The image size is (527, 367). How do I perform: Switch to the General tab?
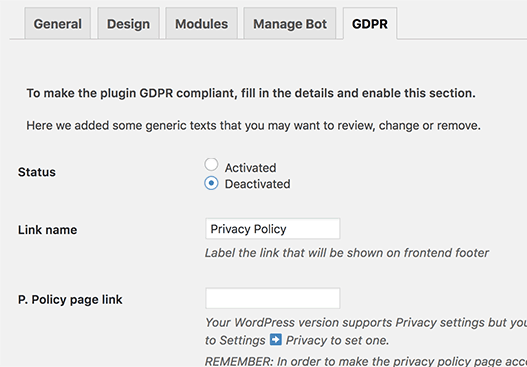[57, 24]
